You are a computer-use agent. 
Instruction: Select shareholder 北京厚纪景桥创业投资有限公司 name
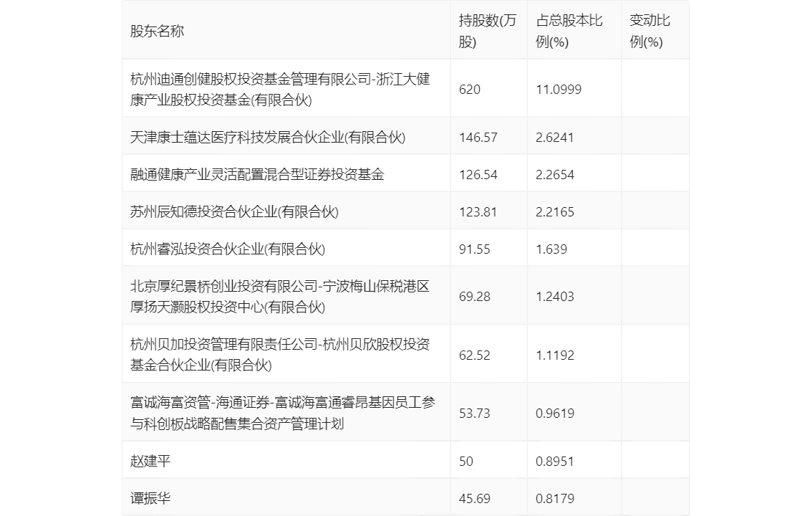[x=280, y=296]
